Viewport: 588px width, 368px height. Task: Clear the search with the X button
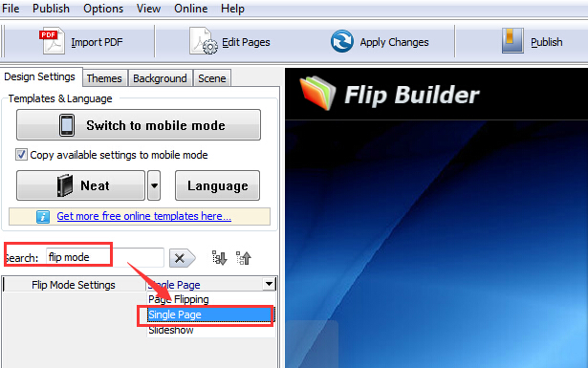click(x=183, y=258)
